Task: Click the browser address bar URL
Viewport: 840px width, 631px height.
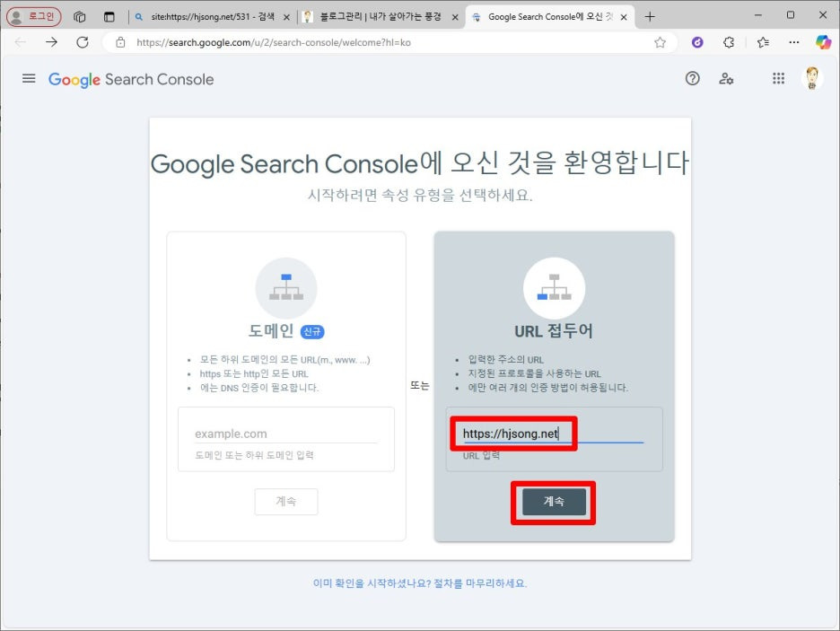Action: (x=273, y=42)
